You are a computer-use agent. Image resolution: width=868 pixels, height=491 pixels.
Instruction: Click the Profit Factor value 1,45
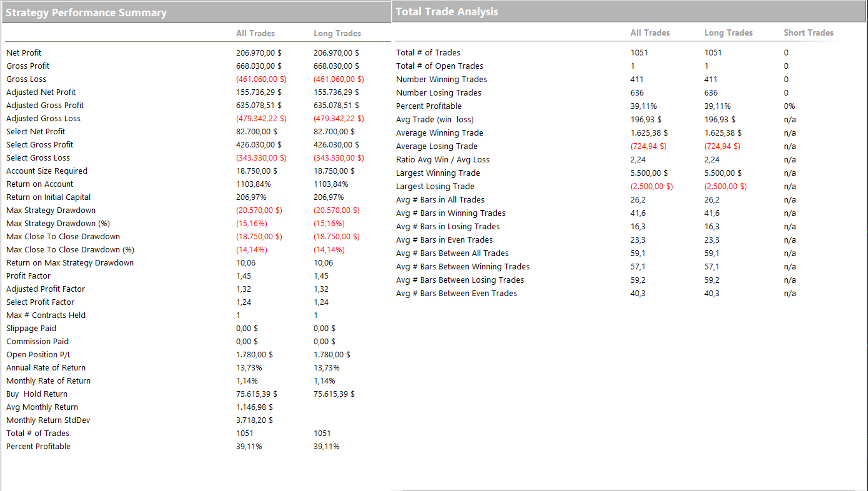pyautogui.click(x=243, y=275)
